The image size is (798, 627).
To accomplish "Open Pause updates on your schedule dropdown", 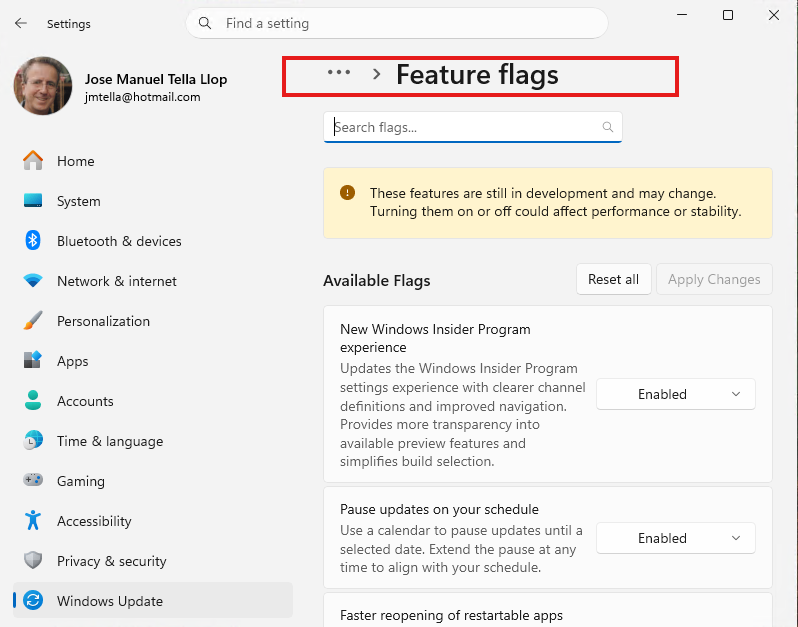I will pyautogui.click(x=675, y=538).
